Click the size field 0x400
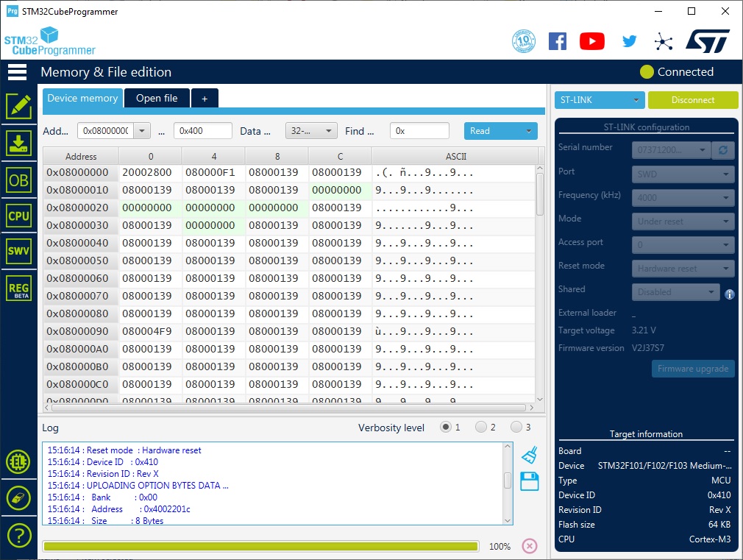 [203, 131]
